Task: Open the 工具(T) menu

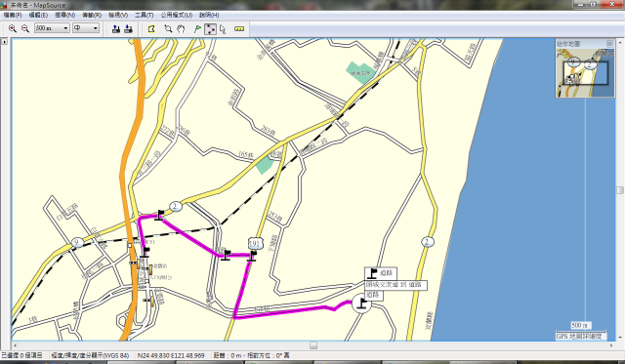Action: coord(144,16)
